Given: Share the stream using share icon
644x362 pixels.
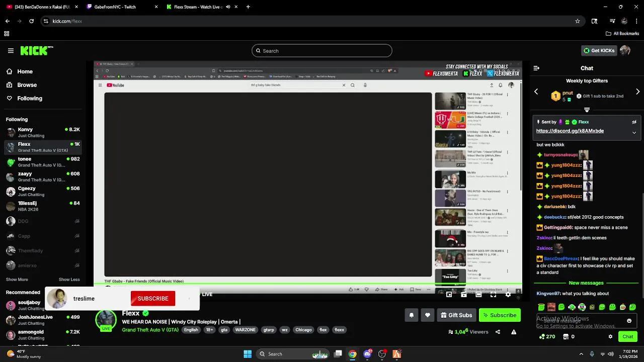Looking at the screenshot, I should [x=498, y=332].
